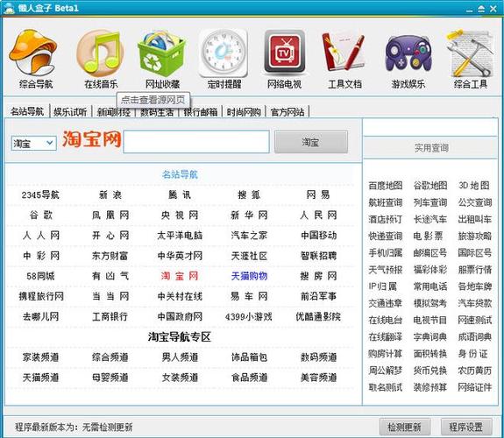The image size is (504, 438).
Task: Open the 4399小游戏 link
Action: coord(248,317)
